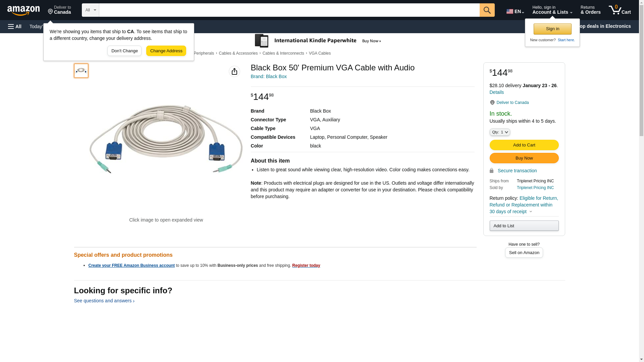Click the Add to Cart button

point(524,145)
